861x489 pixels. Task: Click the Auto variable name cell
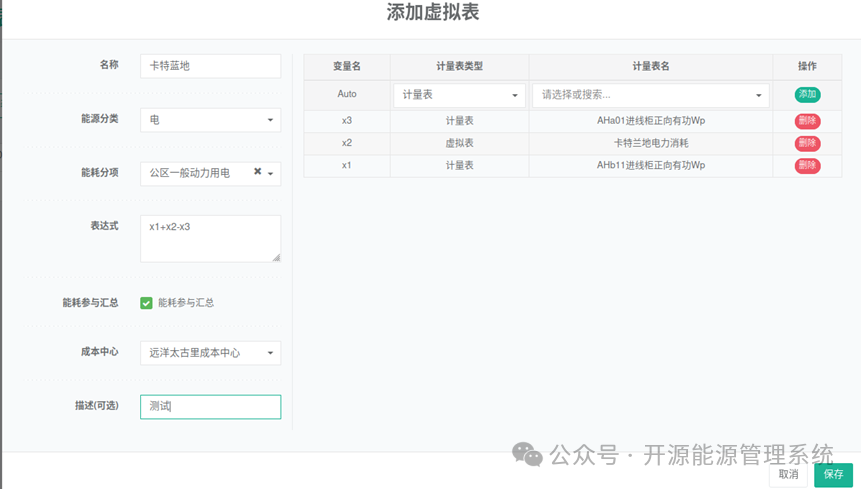pyautogui.click(x=346, y=94)
